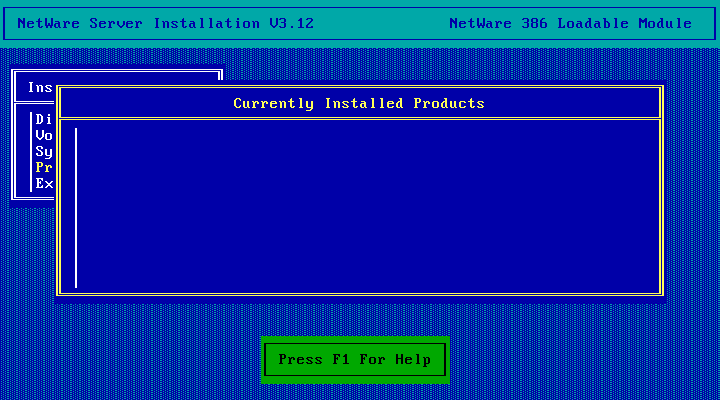Click the 'Ins' title of background menu
Viewport: 720px width, 400px height.
pyautogui.click(x=40, y=87)
